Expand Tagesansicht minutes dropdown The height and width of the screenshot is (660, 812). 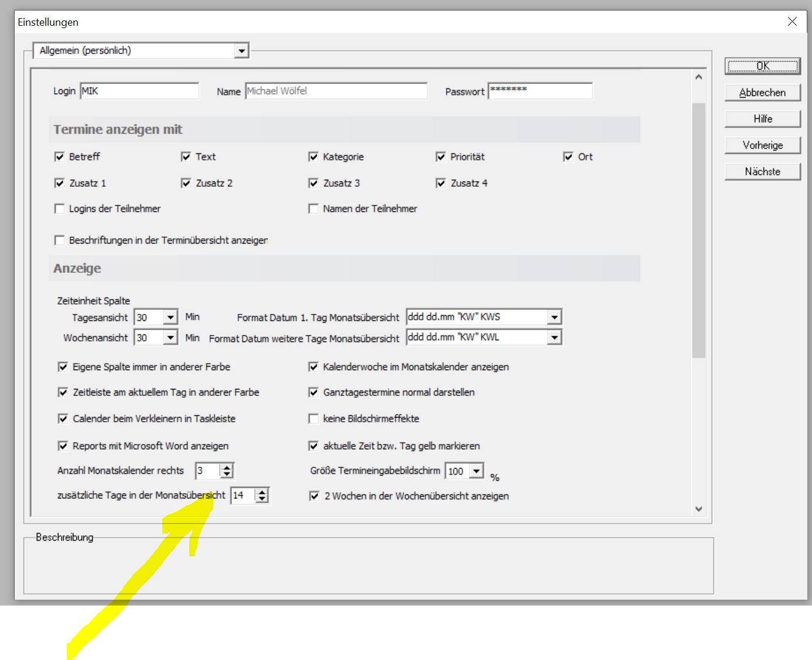[170, 317]
